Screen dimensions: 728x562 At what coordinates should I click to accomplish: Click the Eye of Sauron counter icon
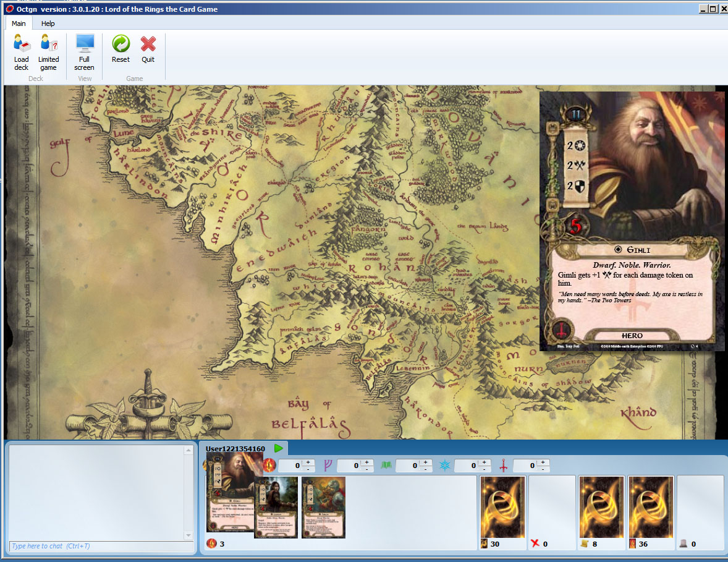click(269, 465)
